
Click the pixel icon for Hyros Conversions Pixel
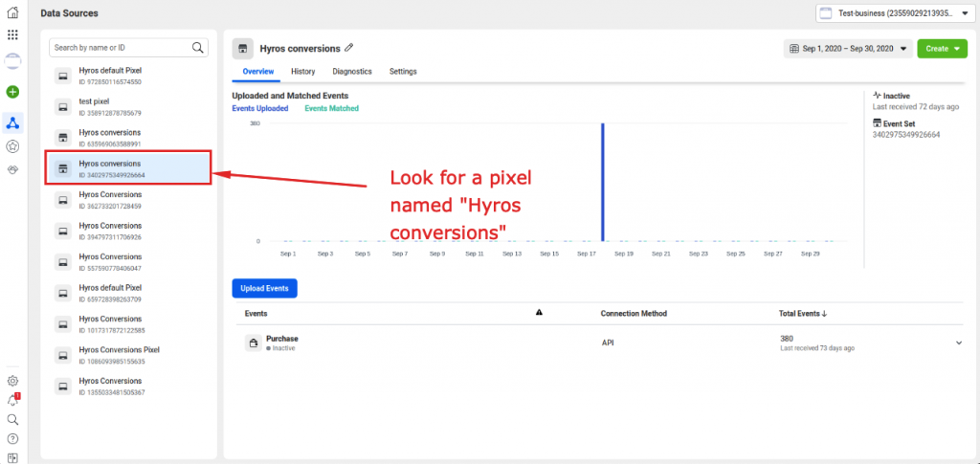click(x=62, y=355)
